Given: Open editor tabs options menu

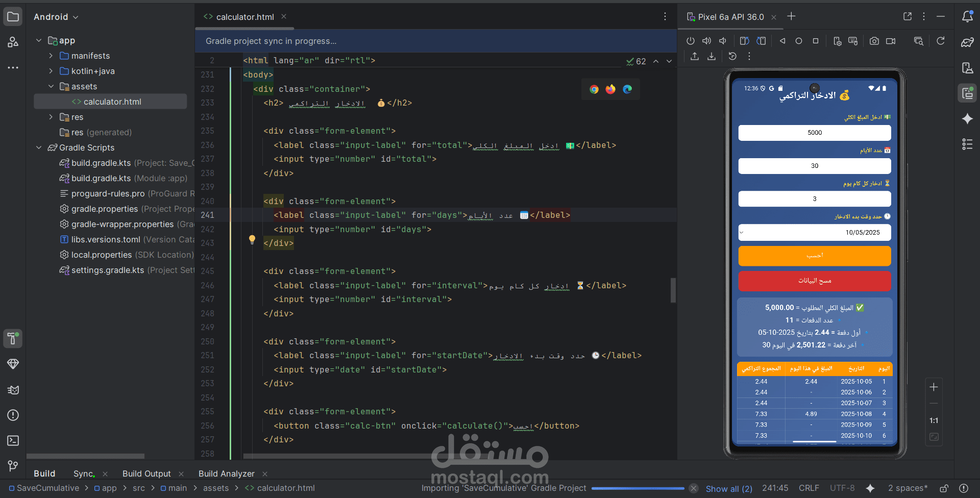Looking at the screenshot, I should point(665,17).
